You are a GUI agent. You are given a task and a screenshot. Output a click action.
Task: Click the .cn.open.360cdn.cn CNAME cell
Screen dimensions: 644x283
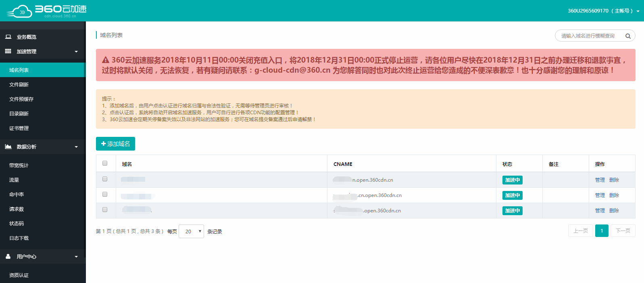pos(412,195)
